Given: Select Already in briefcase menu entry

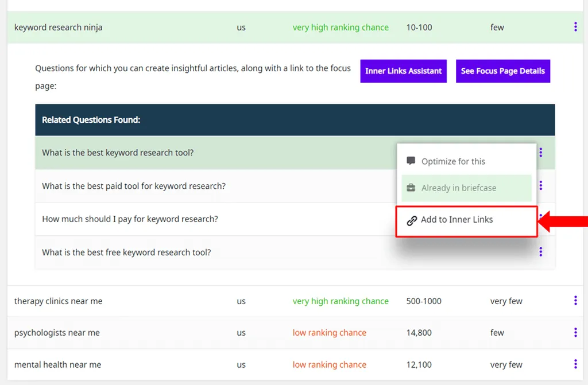Looking at the screenshot, I should [466, 188].
